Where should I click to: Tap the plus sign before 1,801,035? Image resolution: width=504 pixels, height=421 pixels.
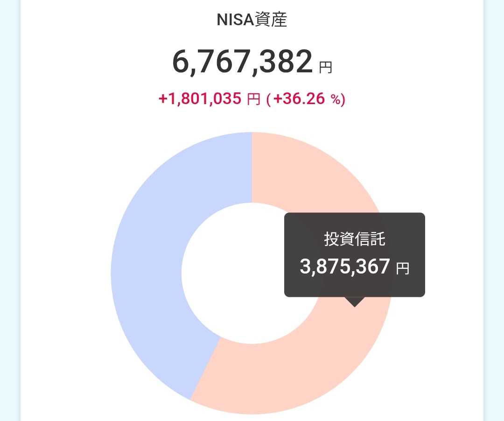click(163, 99)
